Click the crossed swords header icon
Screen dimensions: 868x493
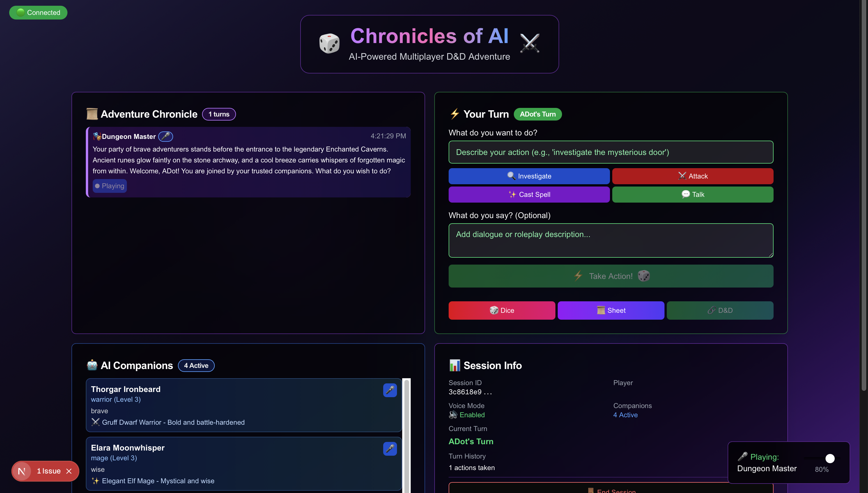coord(530,44)
